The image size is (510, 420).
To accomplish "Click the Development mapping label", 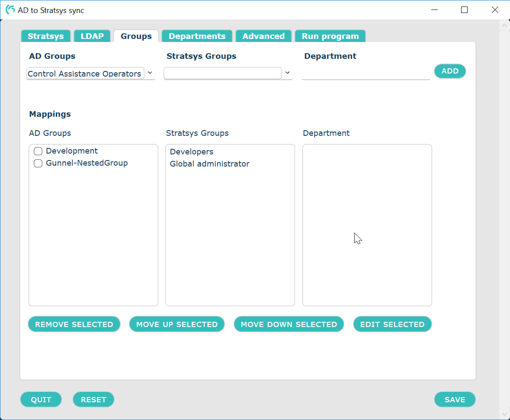I will pos(71,151).
